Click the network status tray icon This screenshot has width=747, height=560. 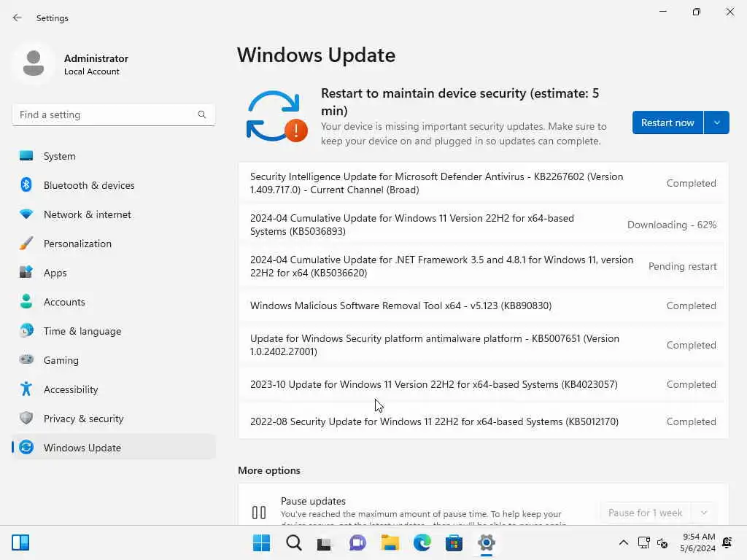click(644, 542)
